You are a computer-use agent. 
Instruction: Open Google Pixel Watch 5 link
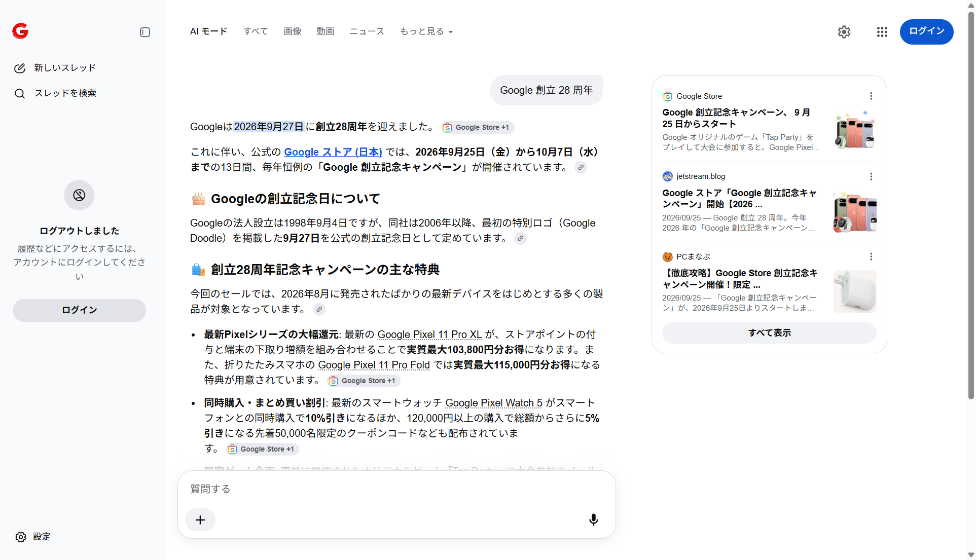pos(494,403)
